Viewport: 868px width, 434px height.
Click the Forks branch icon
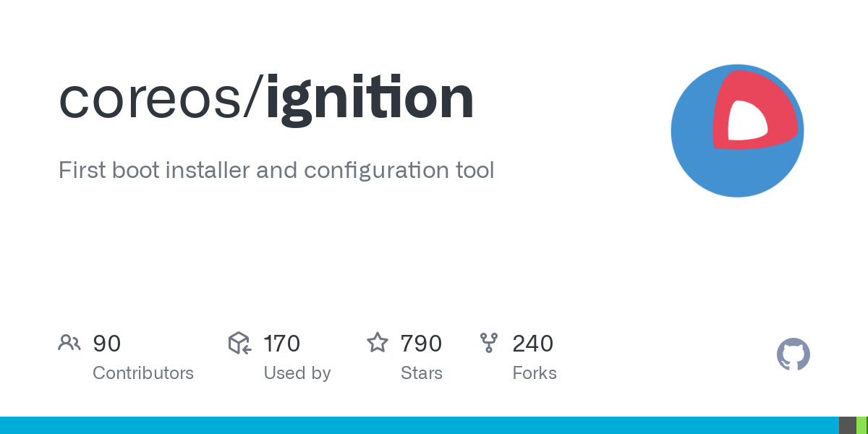point(489,343)
